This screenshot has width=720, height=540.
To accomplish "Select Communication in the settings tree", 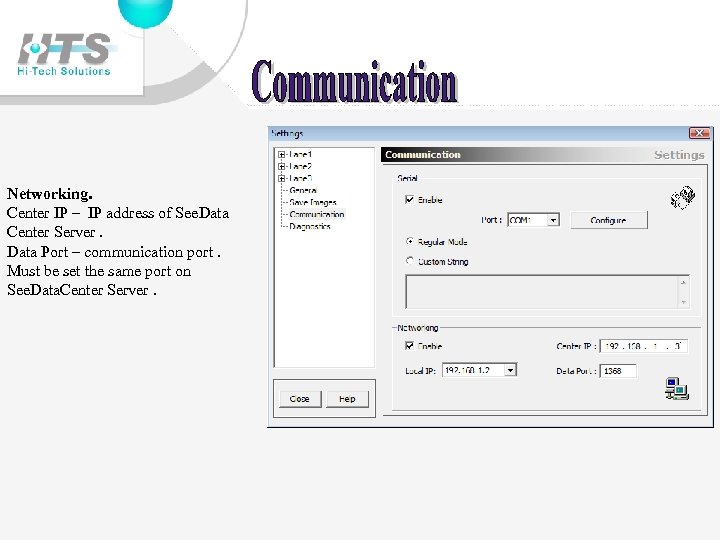I will click(317, 214).
